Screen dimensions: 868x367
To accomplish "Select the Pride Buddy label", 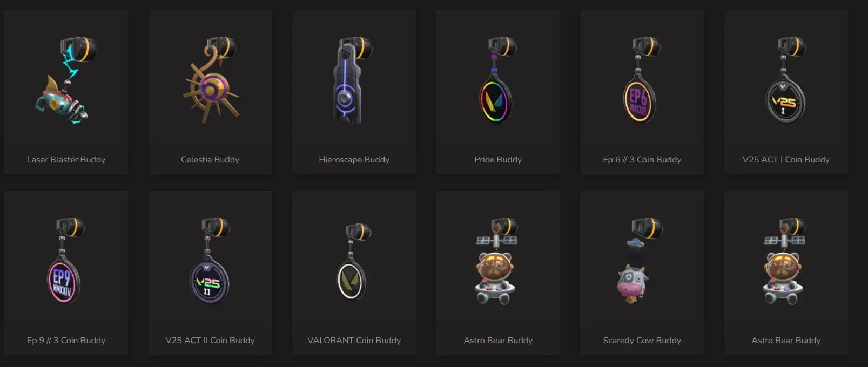I will [498, 160].
